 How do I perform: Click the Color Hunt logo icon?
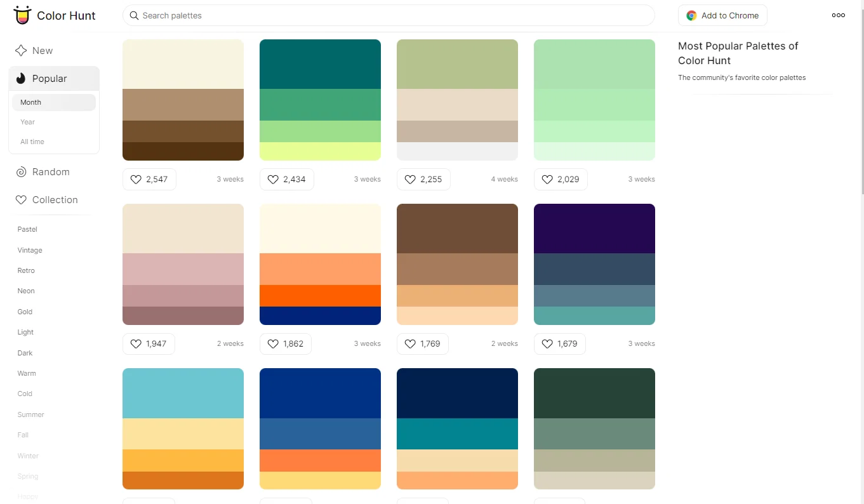[22, 15]
